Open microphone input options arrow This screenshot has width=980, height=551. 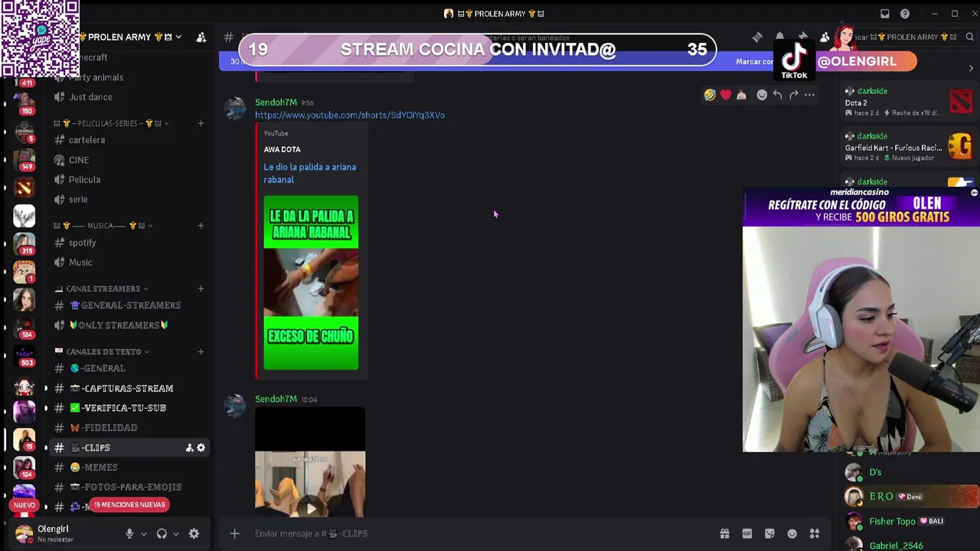tap(143, 534)
